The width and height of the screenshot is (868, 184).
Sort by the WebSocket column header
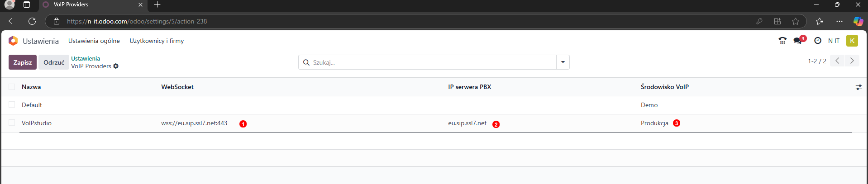coord(177,87)
